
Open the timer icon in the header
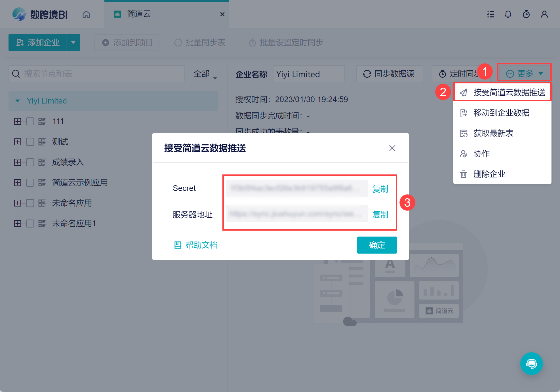pos(526,14)
